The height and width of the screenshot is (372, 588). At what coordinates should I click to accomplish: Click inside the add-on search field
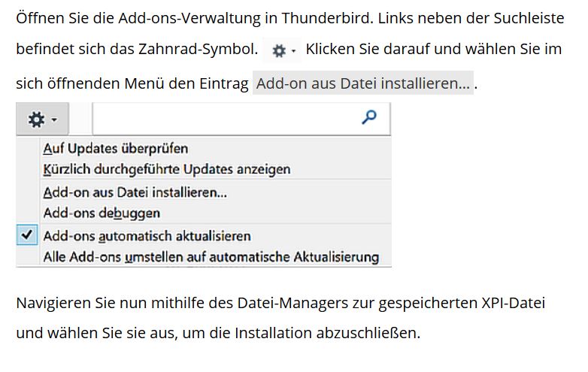click(226, 118)
